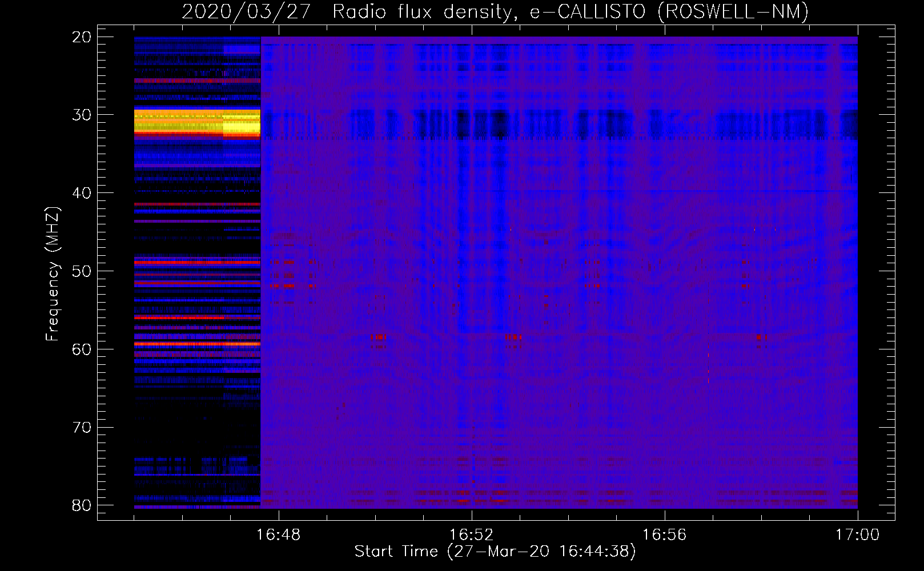Image resolution: width=924 pixels, height=571 pixels.
Task: Click the bright yellow band near 30 MHz
Action: (197, 123)
